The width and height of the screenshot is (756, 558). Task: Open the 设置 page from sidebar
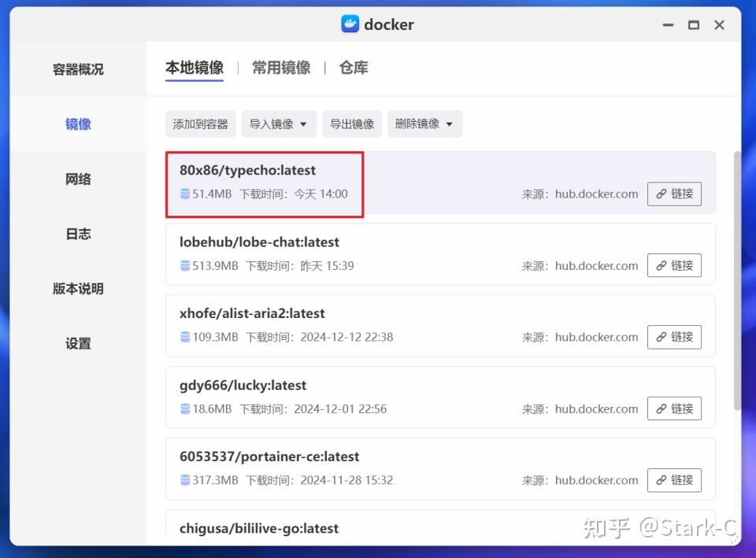pos(76,344)
